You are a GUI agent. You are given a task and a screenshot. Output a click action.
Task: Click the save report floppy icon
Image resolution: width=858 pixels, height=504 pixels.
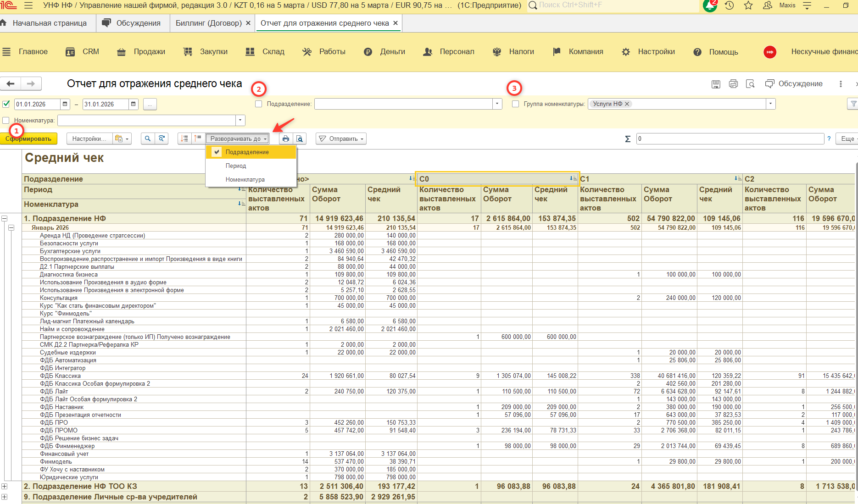pyautogui.click(x=716, y=84)
